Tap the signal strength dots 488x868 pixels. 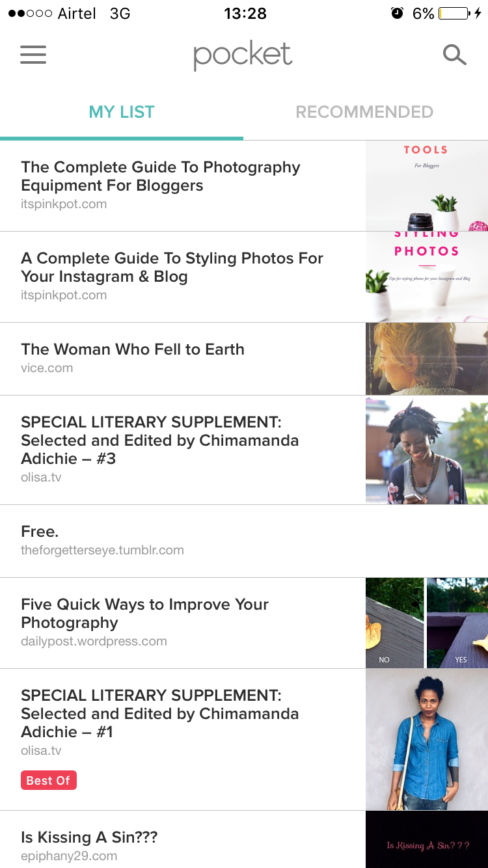tap(30, 14)
